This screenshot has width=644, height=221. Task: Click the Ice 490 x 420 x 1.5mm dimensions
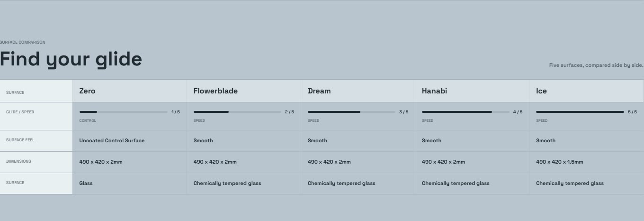[x=559, y=162]
